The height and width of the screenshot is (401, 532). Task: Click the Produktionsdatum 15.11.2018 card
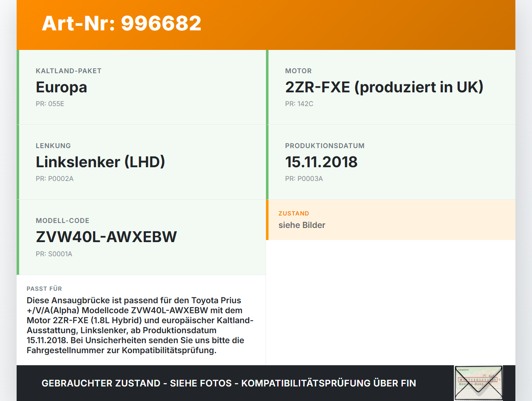point(391,162)
